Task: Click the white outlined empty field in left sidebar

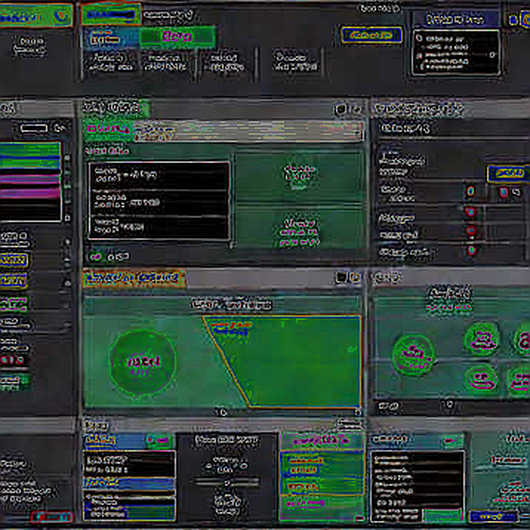Action: pyautogui.click(x=34, y=128)
